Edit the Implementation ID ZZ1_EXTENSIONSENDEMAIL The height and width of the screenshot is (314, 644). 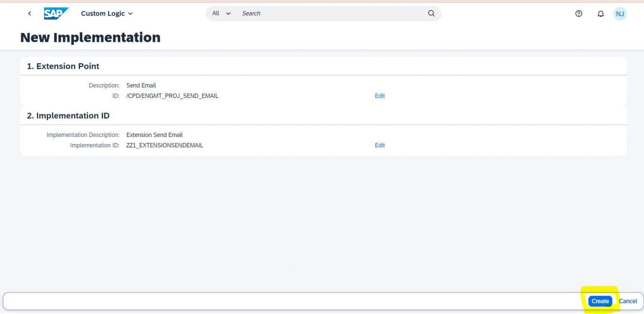[x=379, y=145]
